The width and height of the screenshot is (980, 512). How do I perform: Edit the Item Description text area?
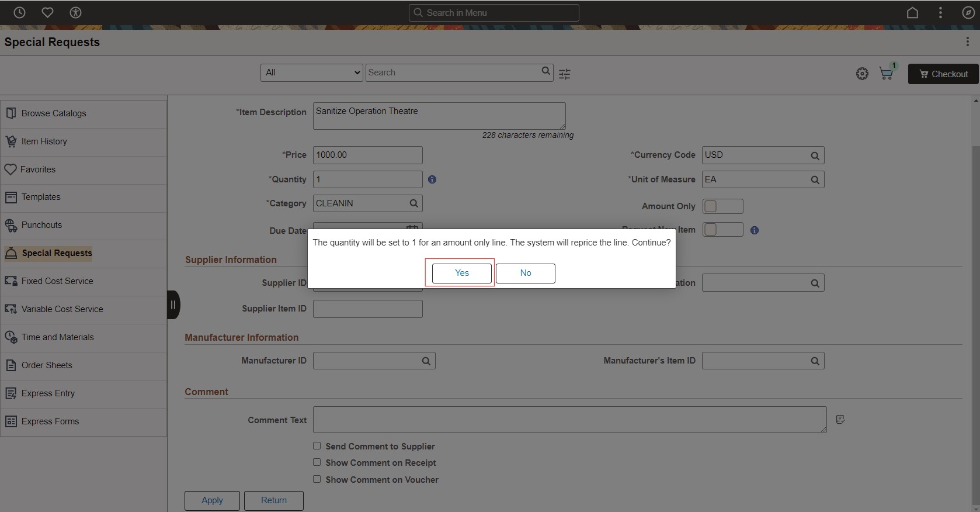pyautogui.click(x=439, y=116)
